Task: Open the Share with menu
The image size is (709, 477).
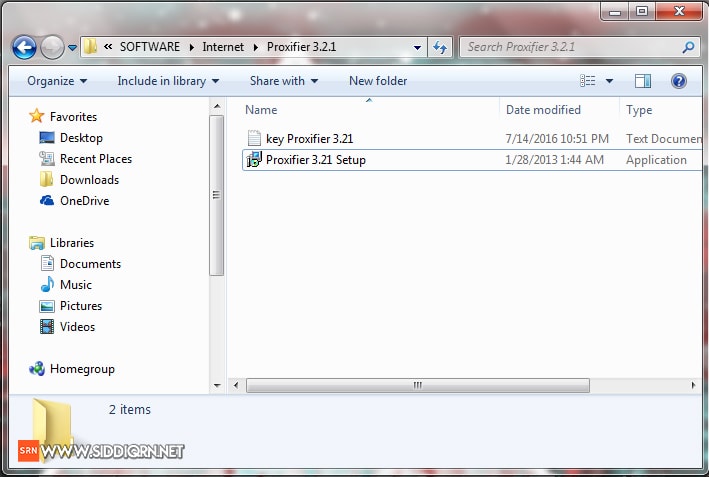Action: [x=284, y=81]
